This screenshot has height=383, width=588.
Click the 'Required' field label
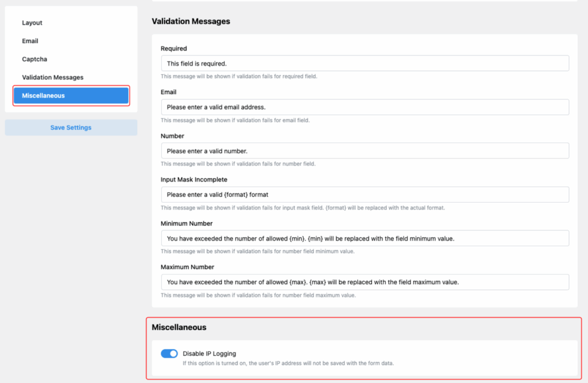(173, 49)
